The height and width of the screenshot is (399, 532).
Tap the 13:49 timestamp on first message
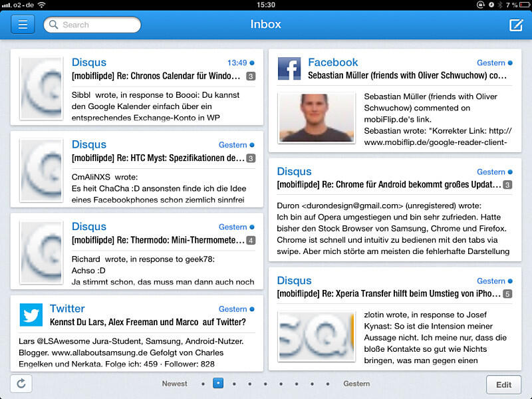[x=237, y=63]
